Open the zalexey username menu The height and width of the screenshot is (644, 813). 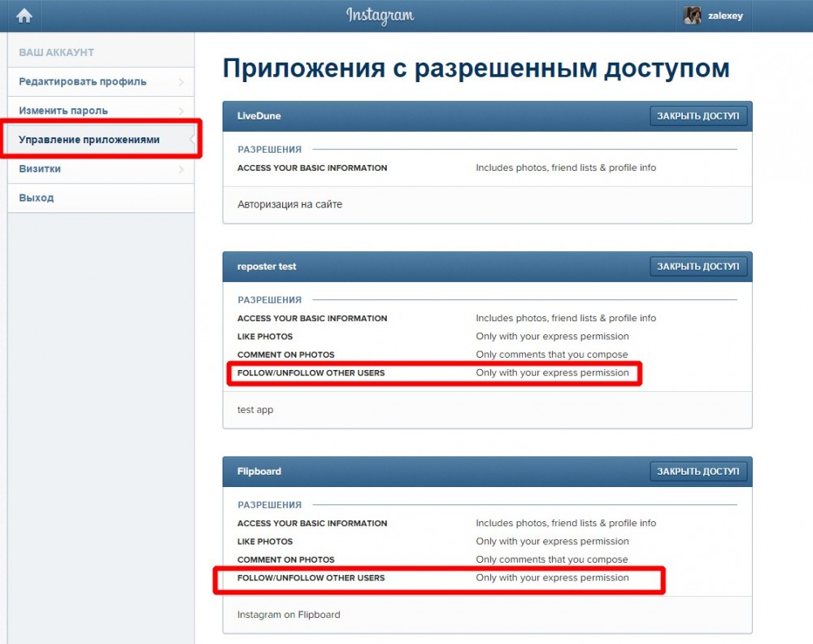724,15
